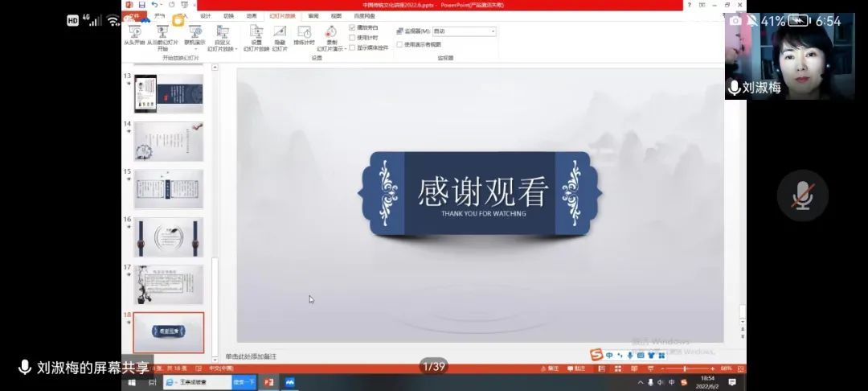Click the Save icon in quick access toolbar
The image size is (868, 391).
click(x=142, y=5)
